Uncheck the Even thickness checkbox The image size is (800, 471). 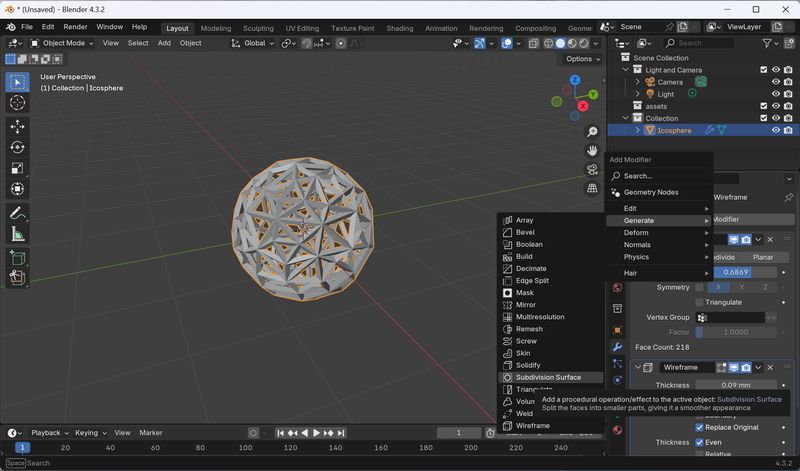699,442
